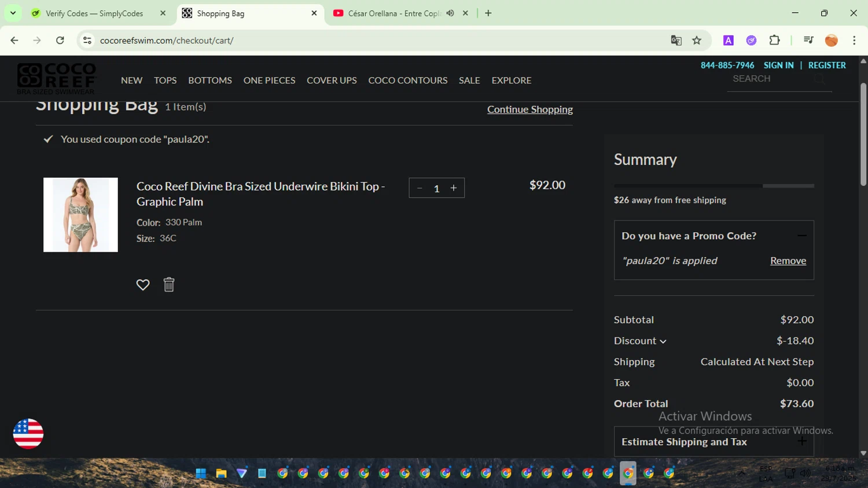Click the translate page icon
Viewport: 868px width, 488px height.
[x=676, y=41]
